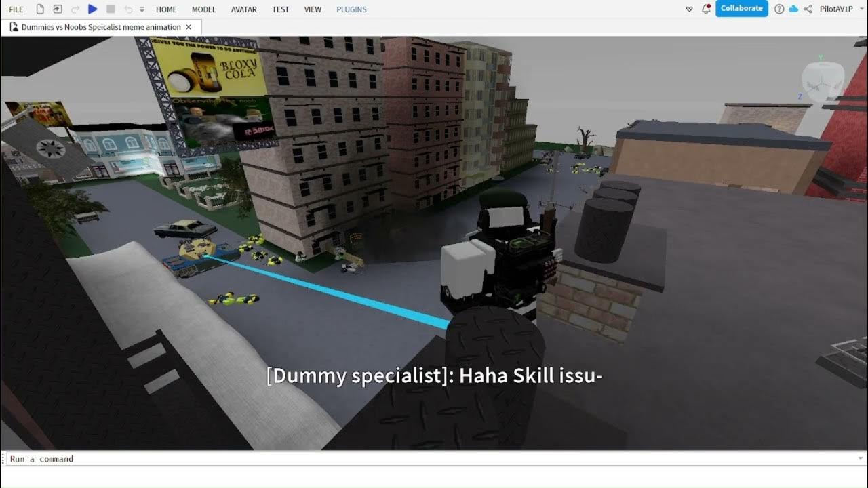Click the blue cloud save icon
The image size is (868, 488).
point(793,9)
